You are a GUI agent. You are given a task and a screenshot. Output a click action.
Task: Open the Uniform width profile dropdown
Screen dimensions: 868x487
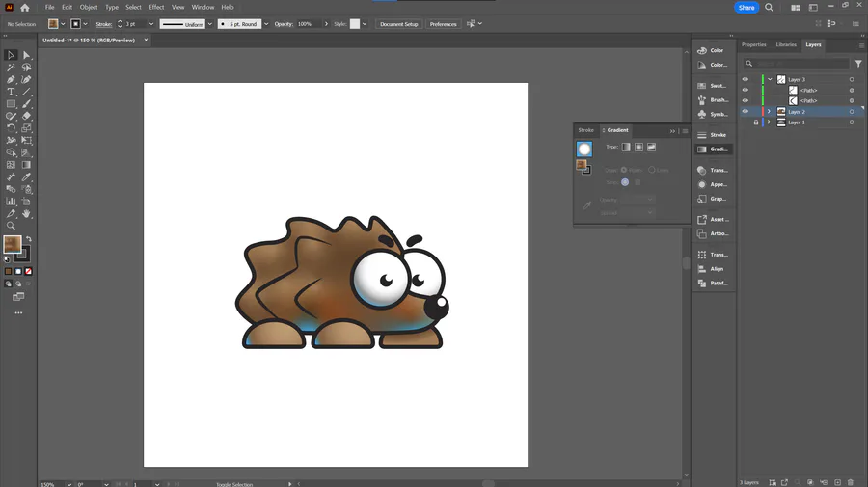[x=210, y=24]
